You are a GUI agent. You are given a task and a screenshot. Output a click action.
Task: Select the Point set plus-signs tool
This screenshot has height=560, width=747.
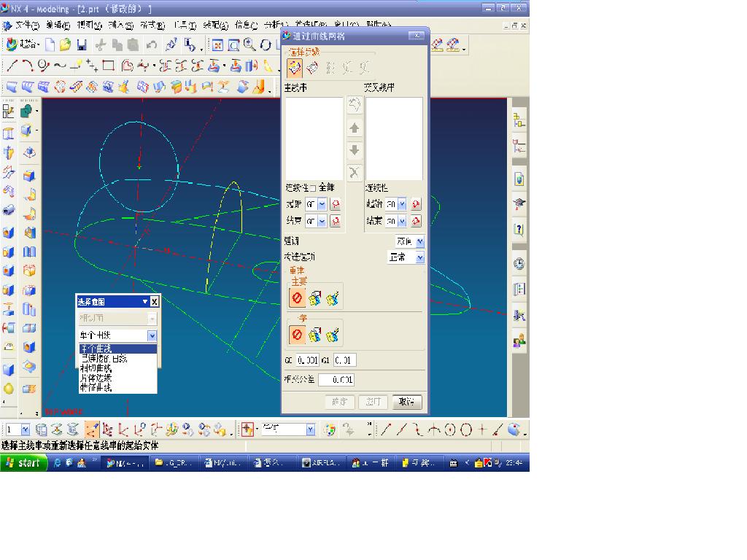[x=93, y=65]
